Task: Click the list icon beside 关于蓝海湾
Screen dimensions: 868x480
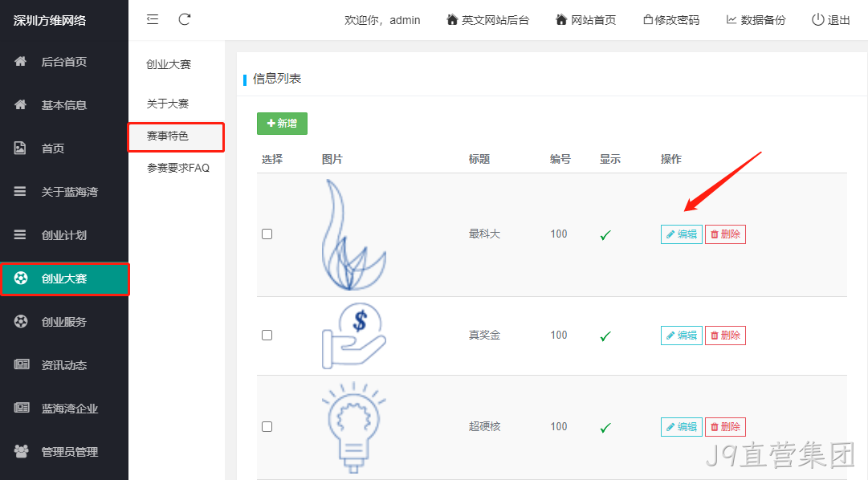Action: click(20, 192)
